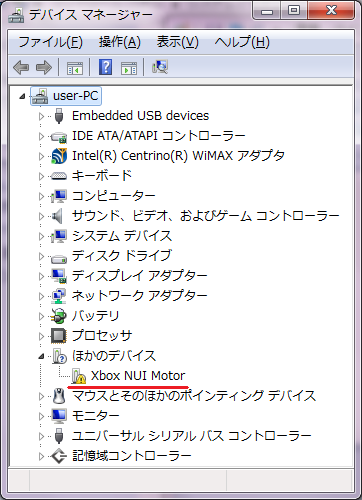The height and width of the screenshot is (500, 362).
Task: Toggle the action pane toolbar icon
Action: (x=129, y=68)
